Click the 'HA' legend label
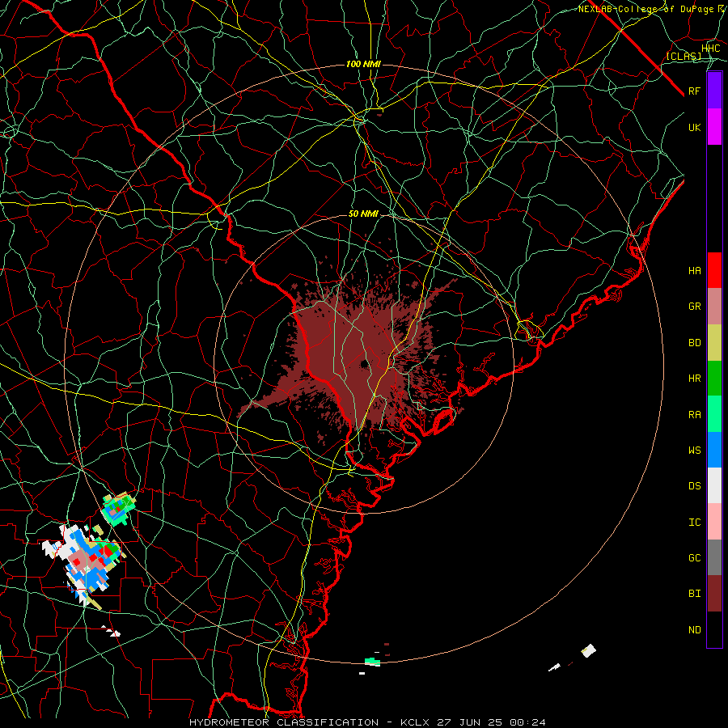Image resolution: width=728 pixels, height=728 pixels. coord(694,271)
